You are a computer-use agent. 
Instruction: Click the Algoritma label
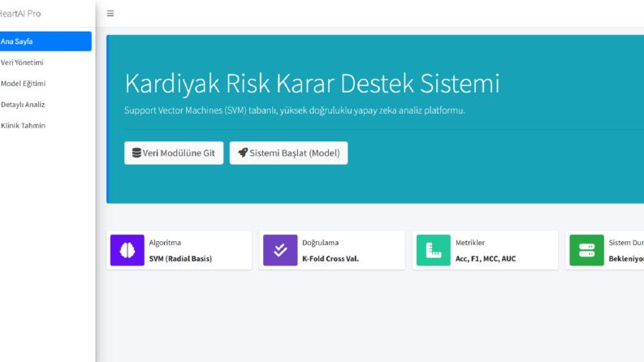pos(165,243)
